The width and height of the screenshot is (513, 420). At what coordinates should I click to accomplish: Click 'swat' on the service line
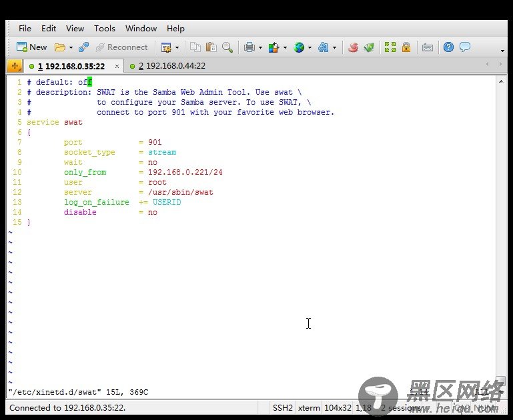73,122
